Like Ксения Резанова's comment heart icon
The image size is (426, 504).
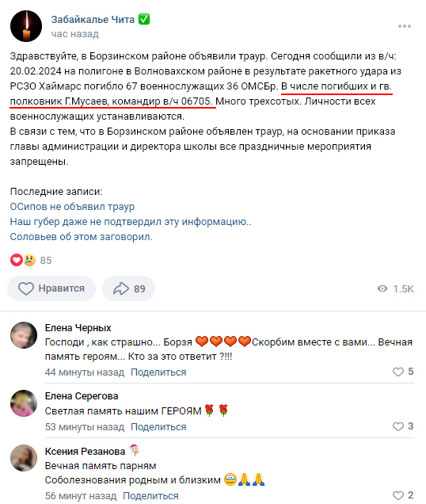pyautogui.click(x=398, y=495)
